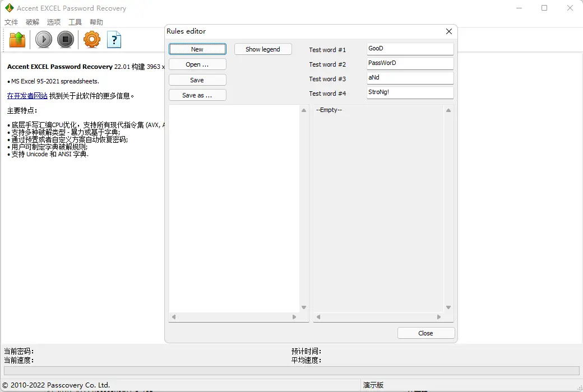Screen dimensions: 583x392
Task: Click the Test word #1 label
Action: click(x=327, y=50)
